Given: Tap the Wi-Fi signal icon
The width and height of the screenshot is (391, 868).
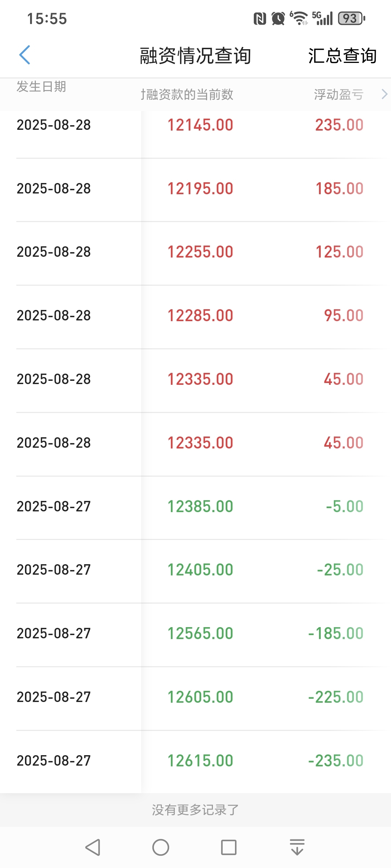Looking at the screenshot, I should tap(299, 18).
